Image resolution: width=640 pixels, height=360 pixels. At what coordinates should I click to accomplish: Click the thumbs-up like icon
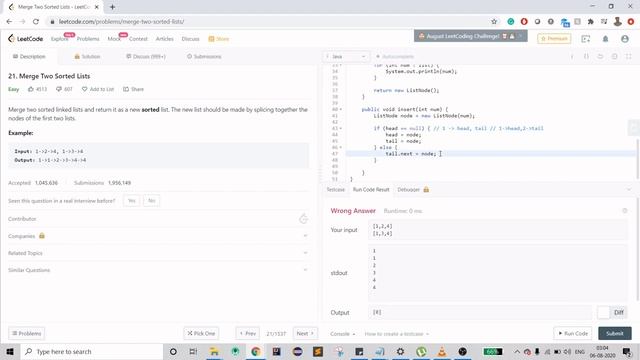click(x=31, y=89)
